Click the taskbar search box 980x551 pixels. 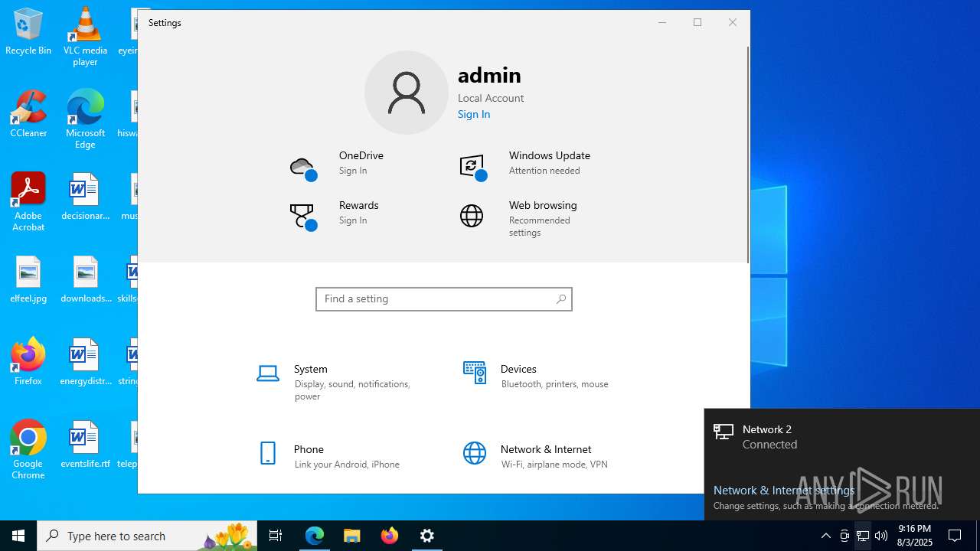tap(147, 536)
